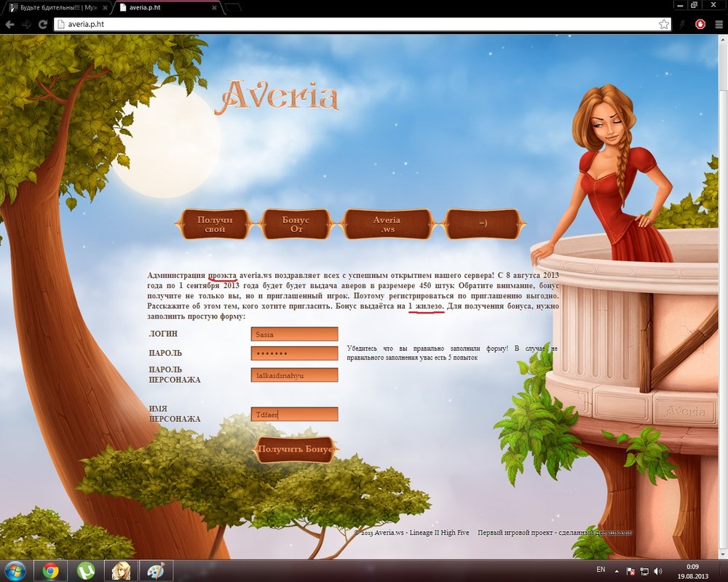Click into the ЛОГИН input field
This screenshot has width=728, height=582.
[x=294, y=334]
